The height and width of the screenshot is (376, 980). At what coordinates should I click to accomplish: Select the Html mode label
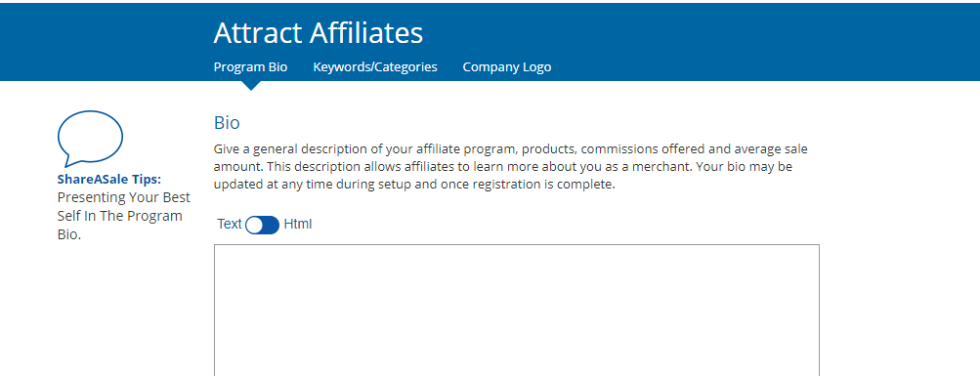297,224
